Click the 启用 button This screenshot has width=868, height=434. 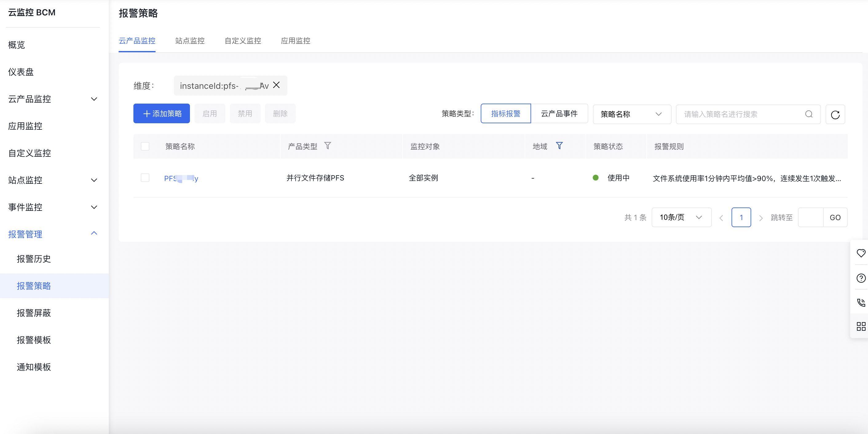pyautogui.click(x=210, y=113)
